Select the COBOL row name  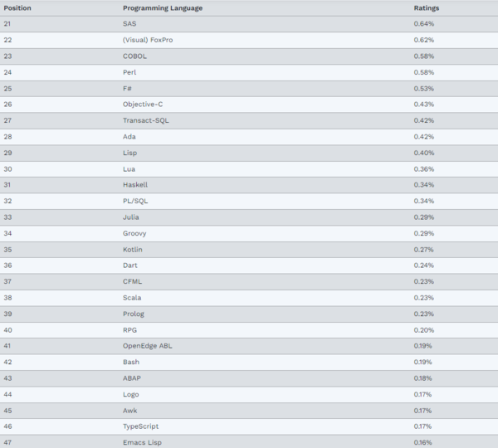point(134,56)
